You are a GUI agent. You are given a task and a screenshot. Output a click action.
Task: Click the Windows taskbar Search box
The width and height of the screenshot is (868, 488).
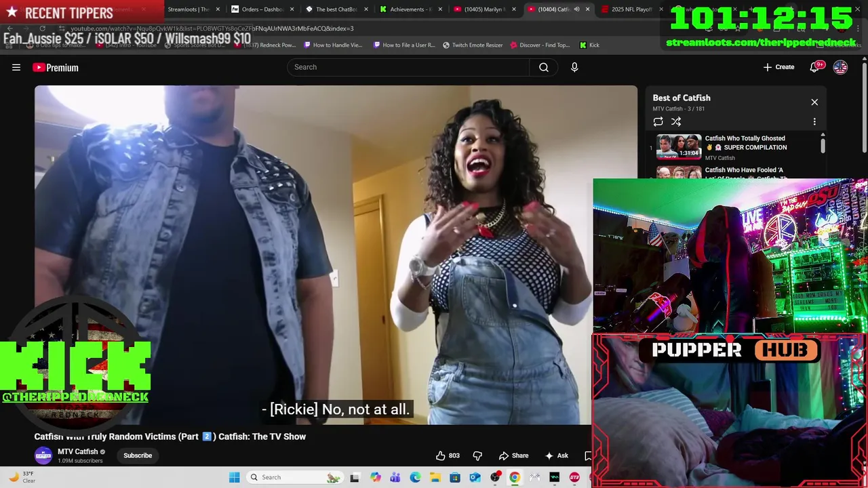pos(294,477)
